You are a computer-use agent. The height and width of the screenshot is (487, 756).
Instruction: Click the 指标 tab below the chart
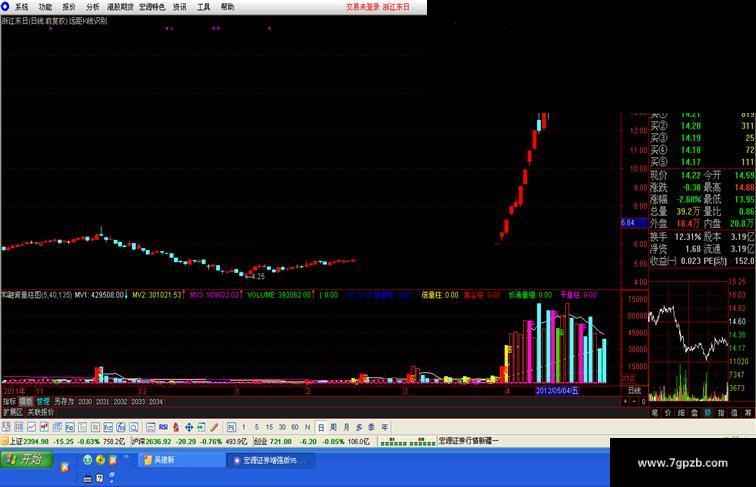point(10,401)
